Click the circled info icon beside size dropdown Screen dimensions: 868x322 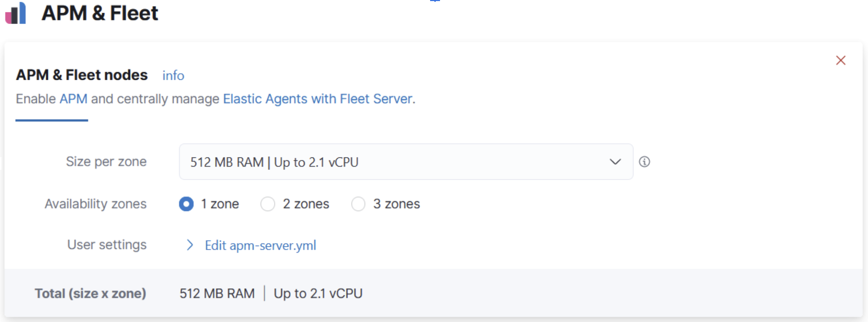[x=645, y=162]
